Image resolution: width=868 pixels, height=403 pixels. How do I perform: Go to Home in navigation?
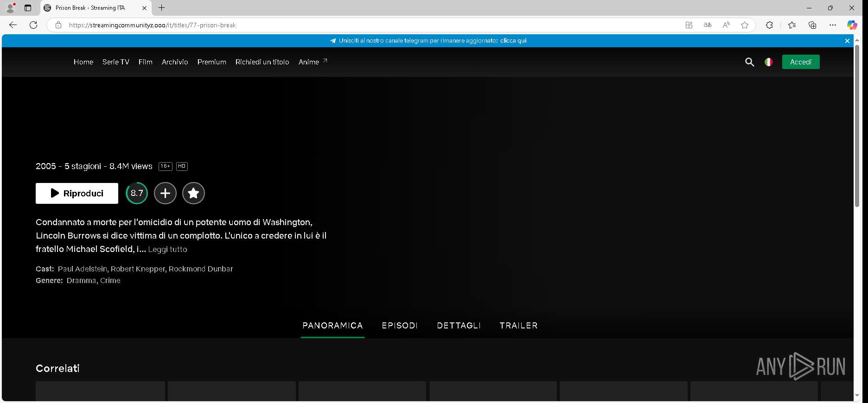83,62
